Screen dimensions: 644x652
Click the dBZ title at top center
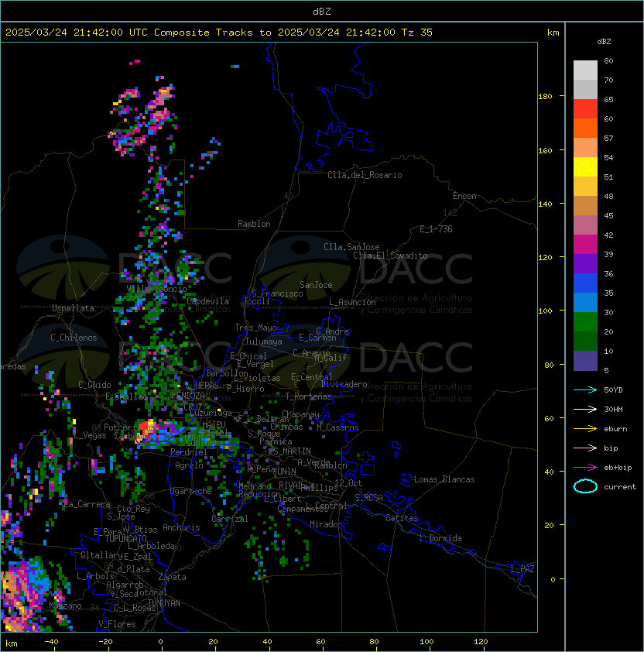click(x=322, y=11)
